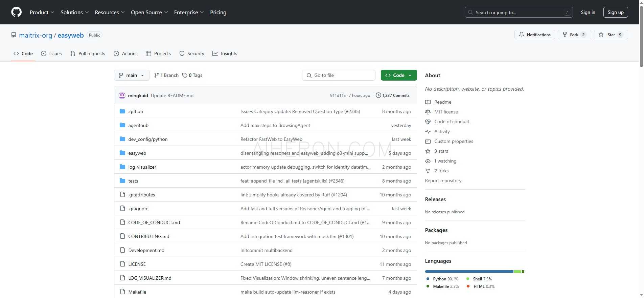Click the agenthub folder icon

click(122, 125)
